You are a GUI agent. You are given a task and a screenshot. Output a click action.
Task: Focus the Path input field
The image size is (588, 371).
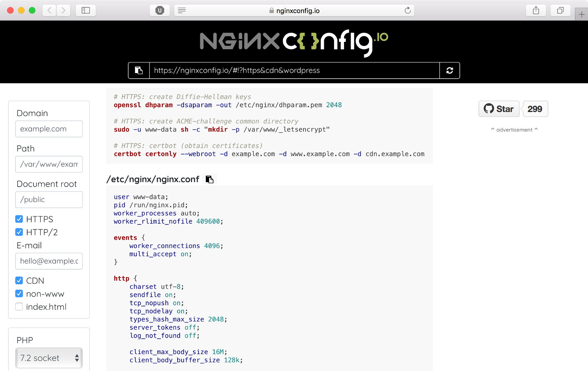[x=49, y=164]
